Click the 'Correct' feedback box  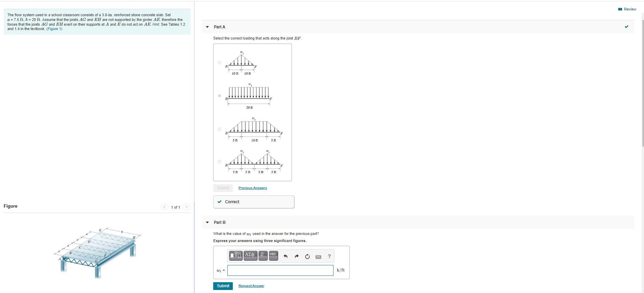pos(254,202)
